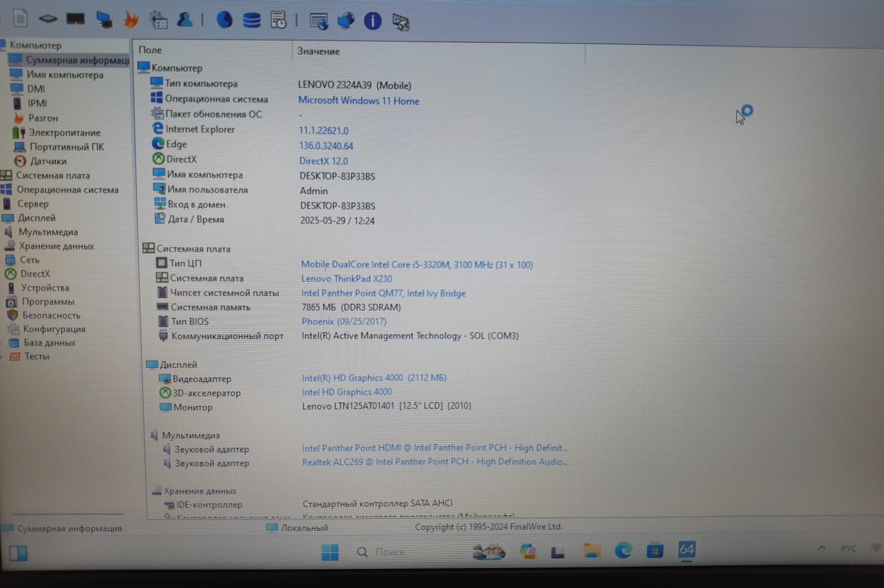Expand Мультимедиа in the left tree

pos(48,232)
